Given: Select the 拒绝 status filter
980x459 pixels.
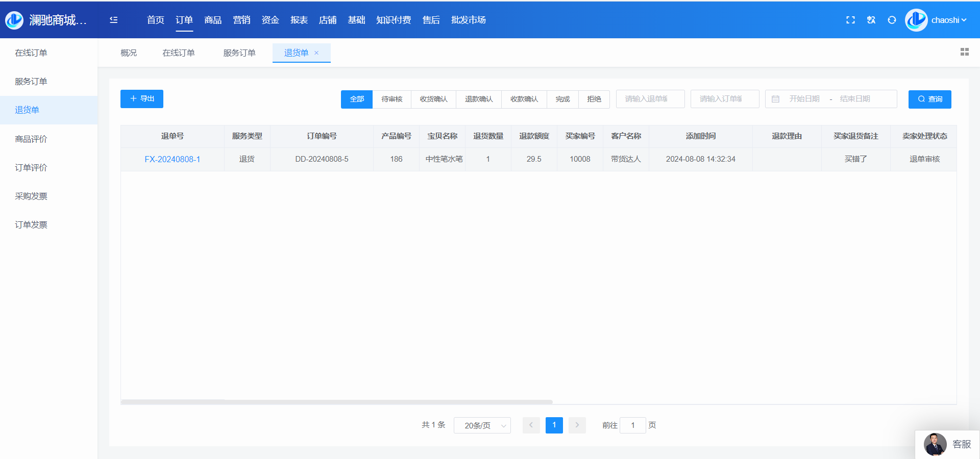Looking at the screenshot, I should click(594, 99).
